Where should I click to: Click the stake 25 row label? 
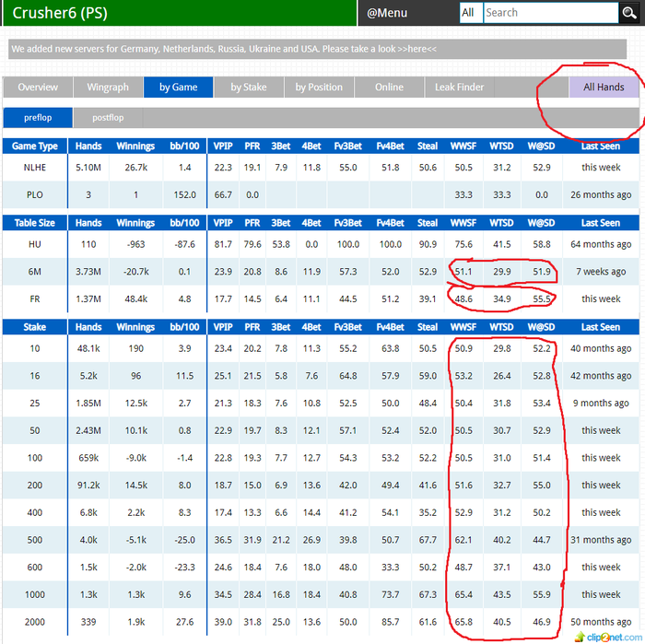[35, 403]
